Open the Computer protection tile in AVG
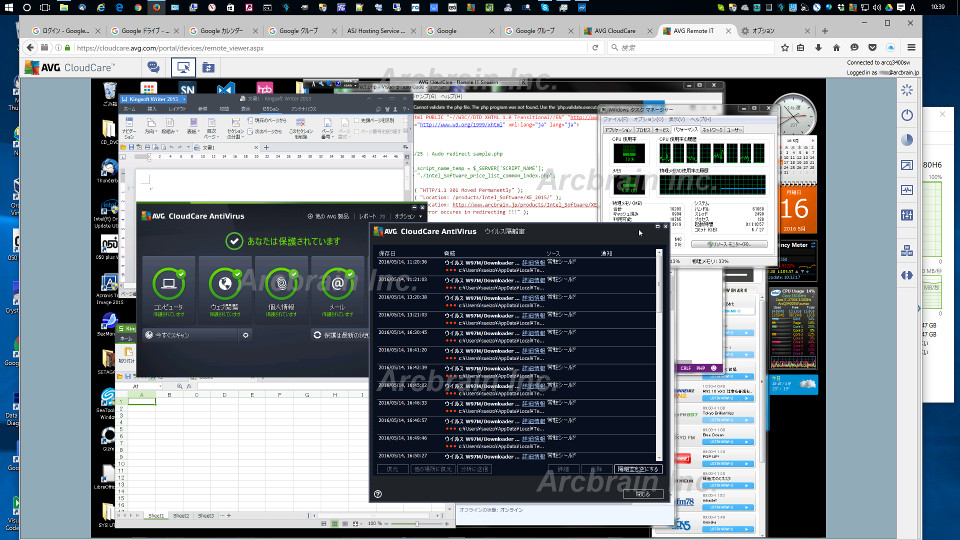Viewport: 960px width, 540px height. coord(168,290)
